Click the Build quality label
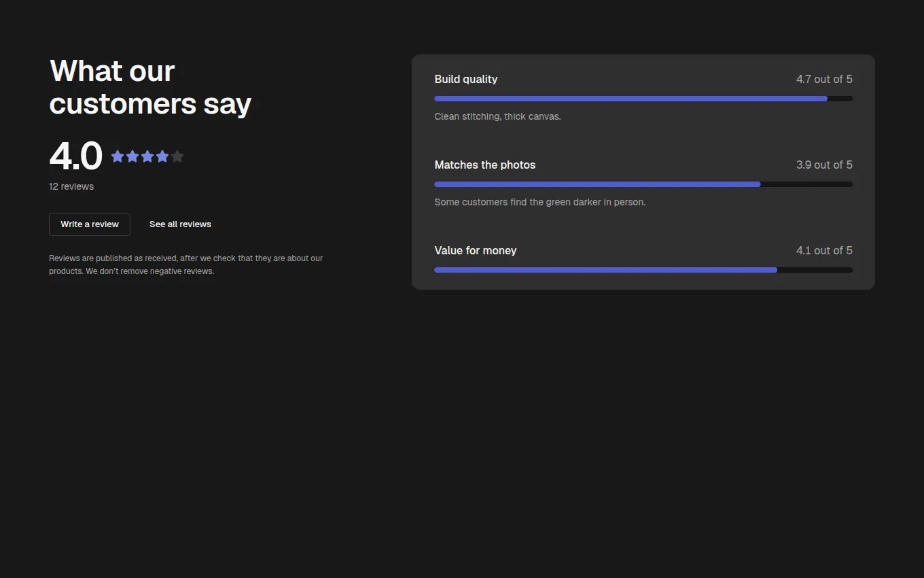Viewport: 924px width, 578px height. [466, 79]
